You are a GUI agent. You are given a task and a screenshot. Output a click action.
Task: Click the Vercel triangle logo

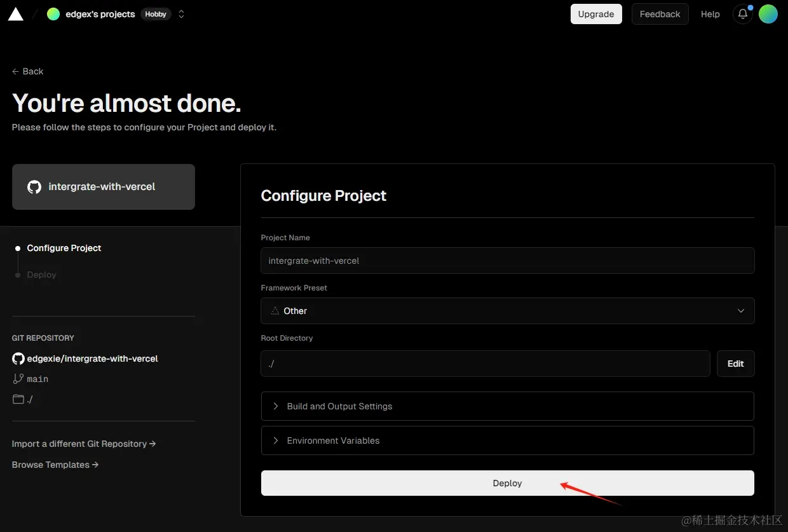pyautogui.click(x=15, y=14)
